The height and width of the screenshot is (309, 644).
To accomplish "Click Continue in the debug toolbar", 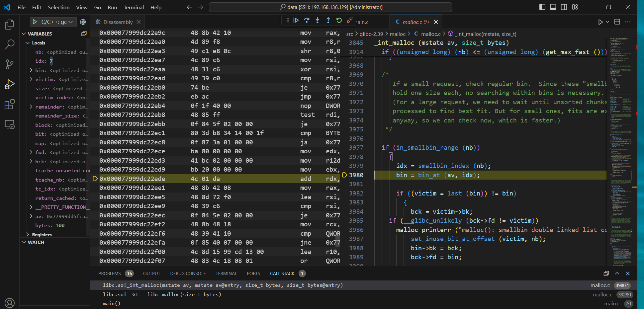I will point(296,21).
